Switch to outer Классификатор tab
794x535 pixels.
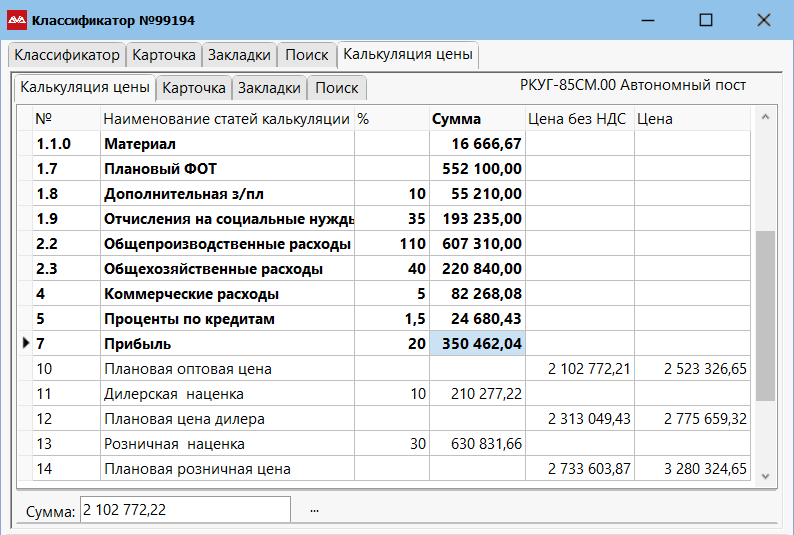click(x=67, y=55)
